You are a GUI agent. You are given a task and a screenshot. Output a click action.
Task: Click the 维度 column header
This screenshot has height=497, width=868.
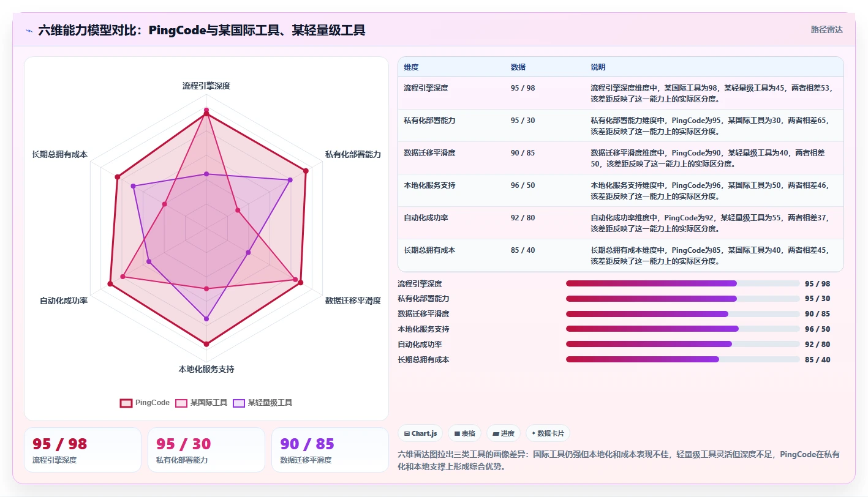point(412,67)
